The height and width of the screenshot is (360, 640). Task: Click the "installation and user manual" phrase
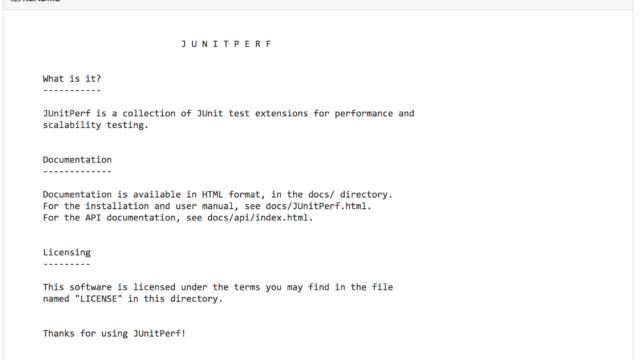[x=160, y=206]
